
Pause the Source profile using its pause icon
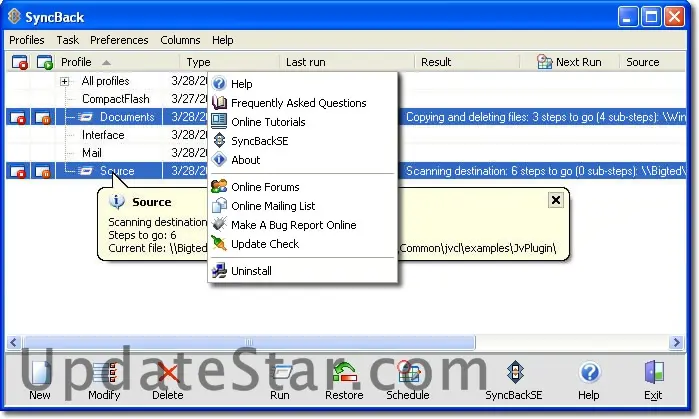click(x=43, y=171)
